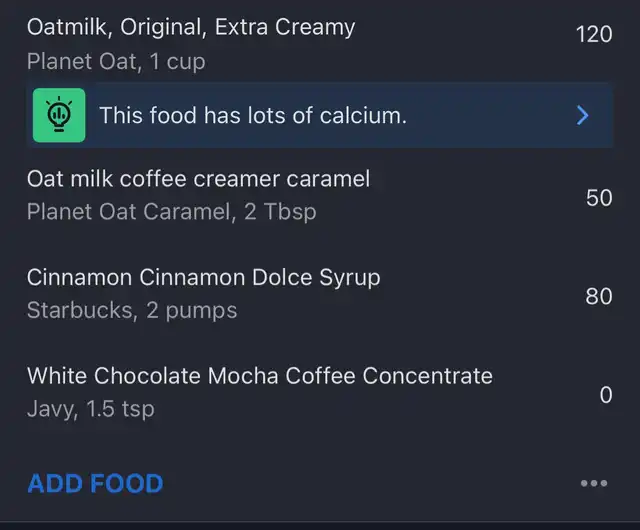Tap the '2 pumps' serving size
The width and height of the screenshot is (640, 530).
click(x=191, y=310)
